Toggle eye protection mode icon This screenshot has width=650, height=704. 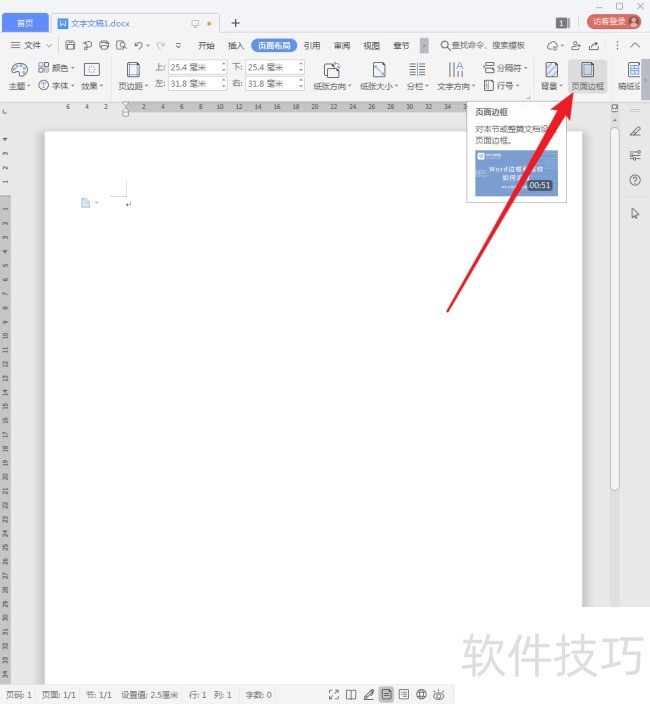(439, 695)
